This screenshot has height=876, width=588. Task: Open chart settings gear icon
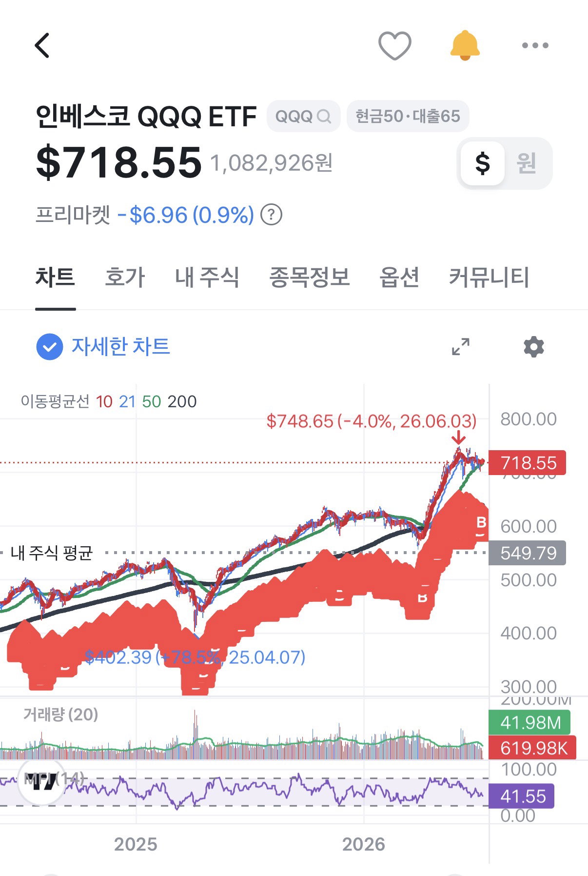point(534,347)
